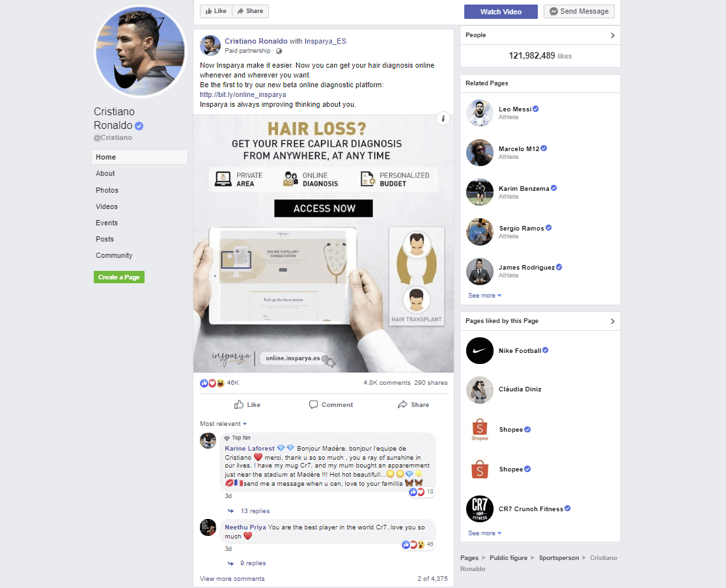Select the Photos sidebar tab
This screenshot has width=726, height=588.
pyautogui.click(x=107, y=190)
